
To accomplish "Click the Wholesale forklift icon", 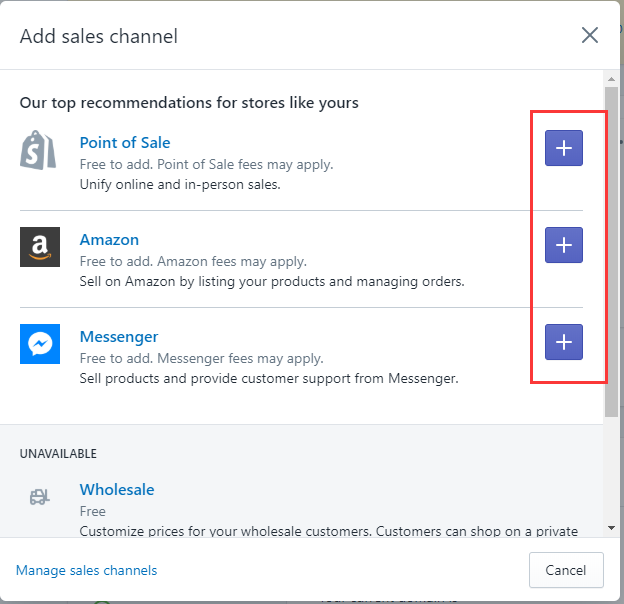I will point(40,497).
